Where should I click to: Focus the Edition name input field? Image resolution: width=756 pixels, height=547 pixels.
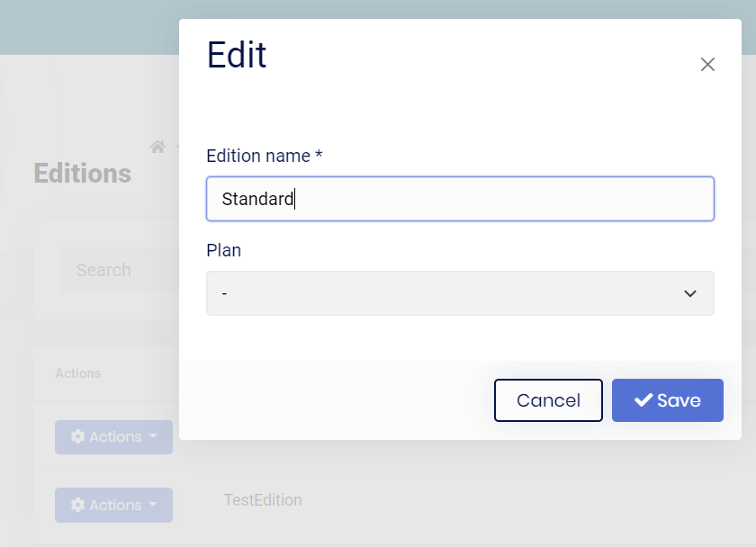click(460, 198)
